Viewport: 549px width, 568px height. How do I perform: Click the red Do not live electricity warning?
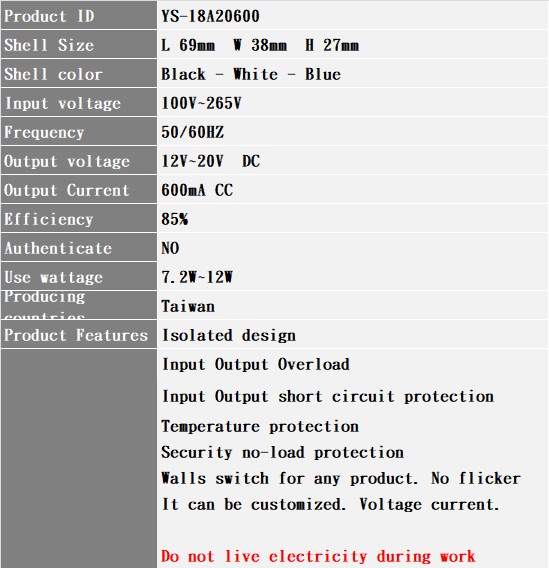pos(318,556)
